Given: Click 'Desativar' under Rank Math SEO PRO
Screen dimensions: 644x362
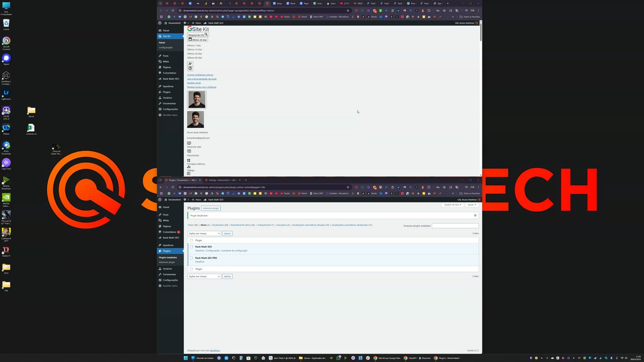Looking at the screenshot, I should point(200,262).
